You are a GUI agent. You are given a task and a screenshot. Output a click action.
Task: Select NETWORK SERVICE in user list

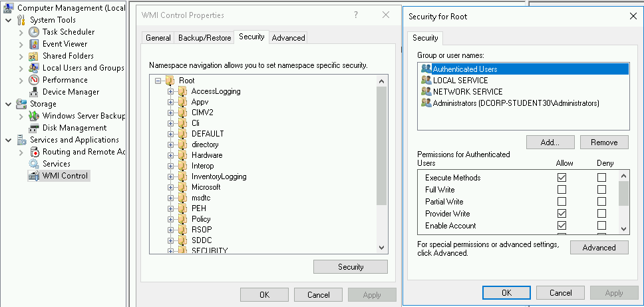(468, 92)
